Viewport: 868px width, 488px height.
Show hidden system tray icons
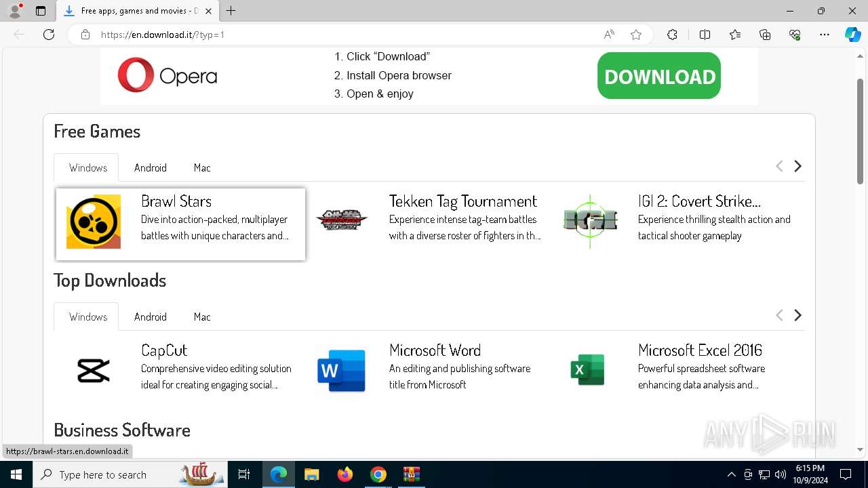731,474
